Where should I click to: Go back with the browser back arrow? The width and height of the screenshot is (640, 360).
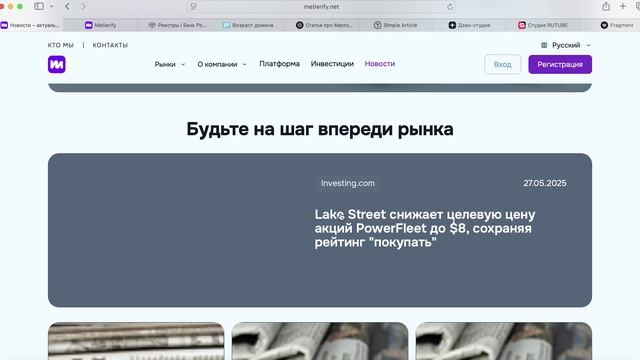[67, 7]
